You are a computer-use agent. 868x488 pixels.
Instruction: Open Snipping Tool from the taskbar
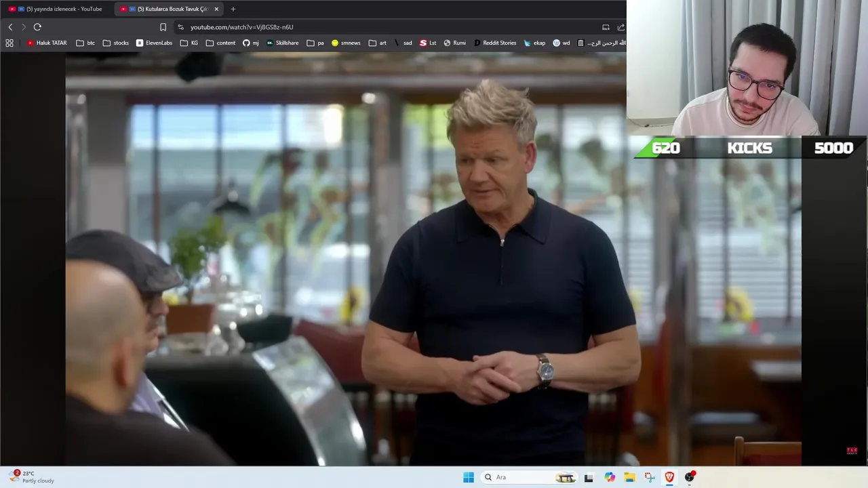[650, 477]
